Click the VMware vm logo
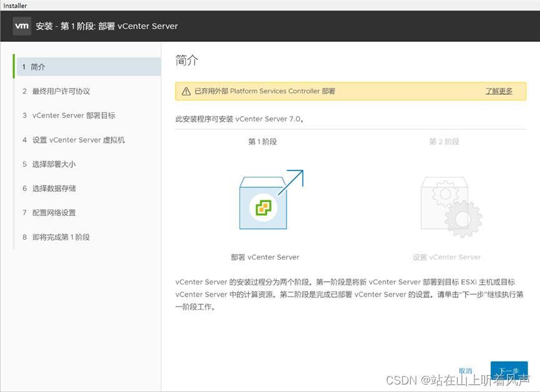The width and height of the screenshot is (540, 392). [x=22, y=26]
